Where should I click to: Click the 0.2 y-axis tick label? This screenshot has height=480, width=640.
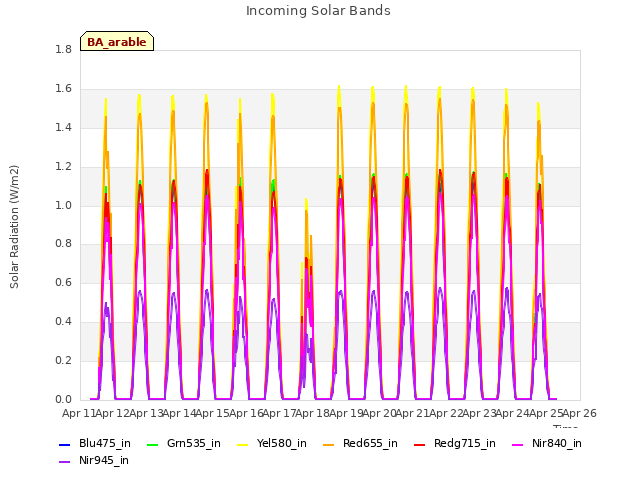tap(63, 360)
